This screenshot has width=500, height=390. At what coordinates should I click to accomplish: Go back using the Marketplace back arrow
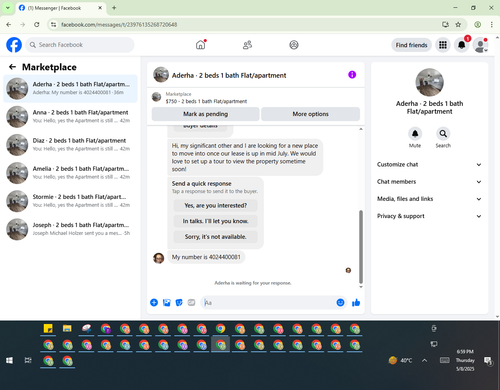pyautogui.click(x=12, y=67)
